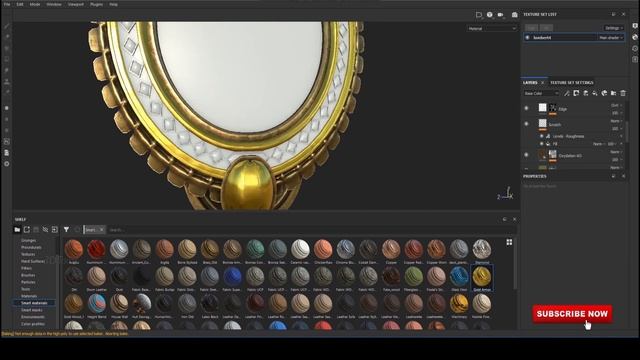Open the Shelf folder icon
The image size is (640, 360).
coord(17,230)
